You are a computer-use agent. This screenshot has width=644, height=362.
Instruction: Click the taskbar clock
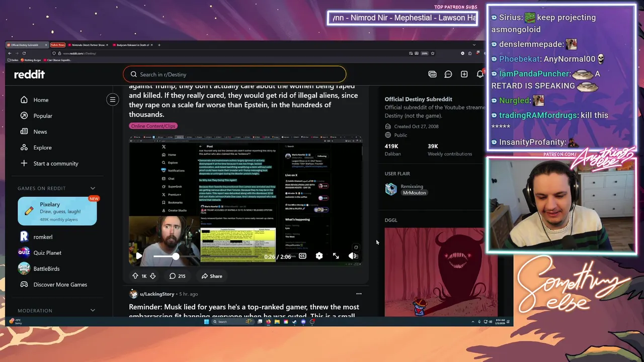pos(499,322)
